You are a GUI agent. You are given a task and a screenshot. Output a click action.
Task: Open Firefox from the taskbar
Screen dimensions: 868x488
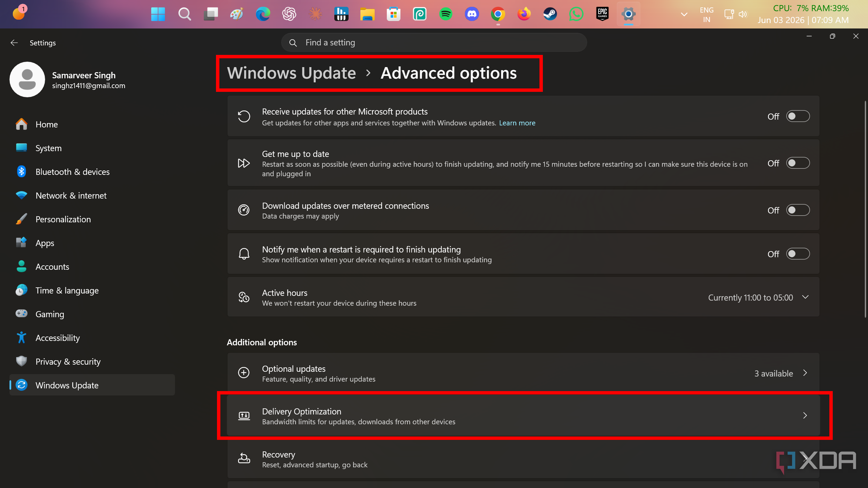(x=524, y=14)
